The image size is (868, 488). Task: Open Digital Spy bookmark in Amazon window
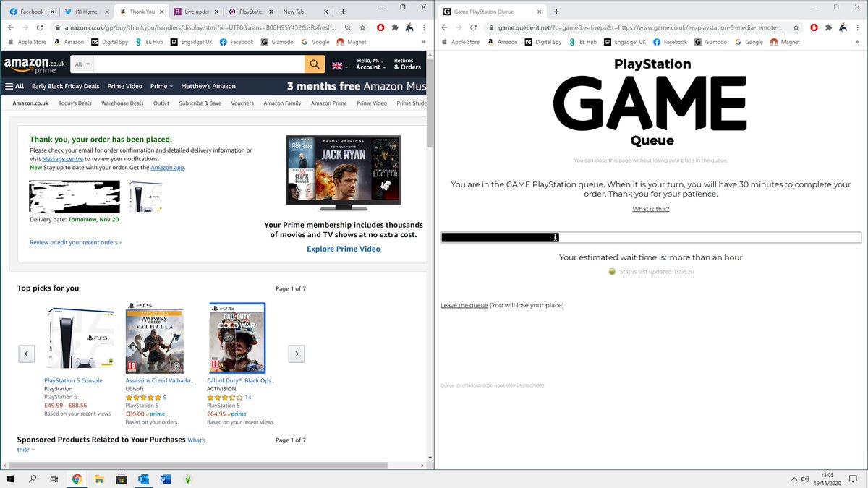click(109, 42)
